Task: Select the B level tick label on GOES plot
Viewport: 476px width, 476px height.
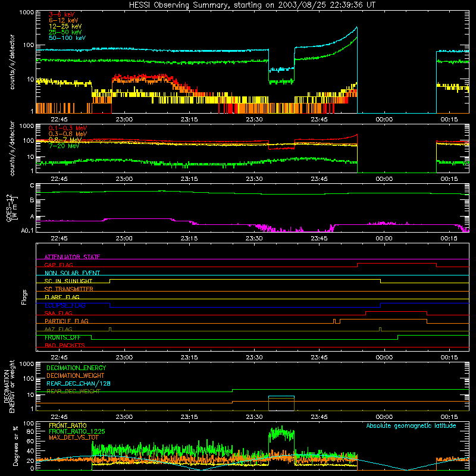Action: (x=32, y=200)
